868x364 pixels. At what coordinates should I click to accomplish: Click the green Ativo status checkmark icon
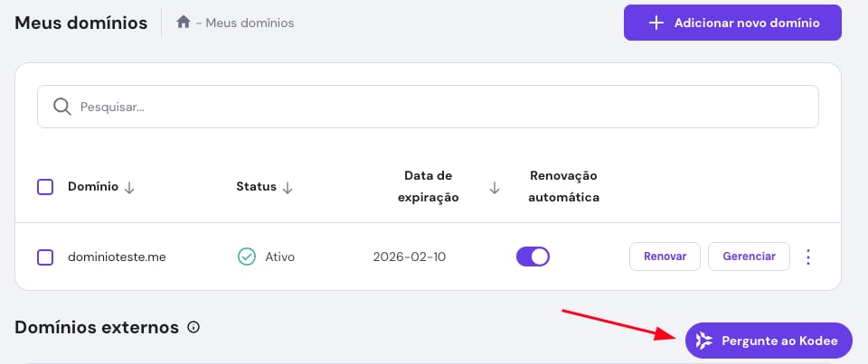246,257
